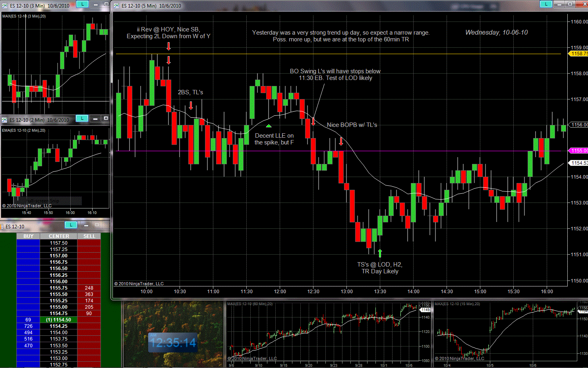The height and width of the screenshot is (368, 588).
Task: Click the chart icon in the 5 Min window title bar
Action: [x=116, y=6]
